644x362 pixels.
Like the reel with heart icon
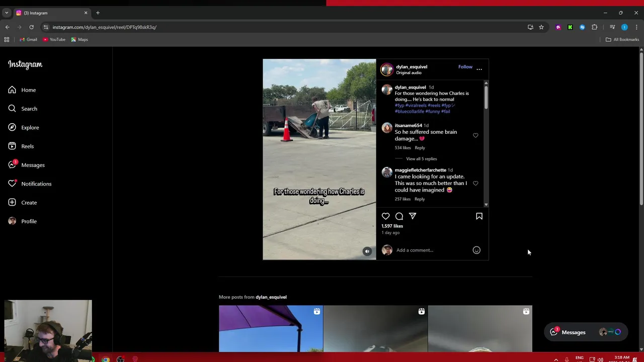386,216
